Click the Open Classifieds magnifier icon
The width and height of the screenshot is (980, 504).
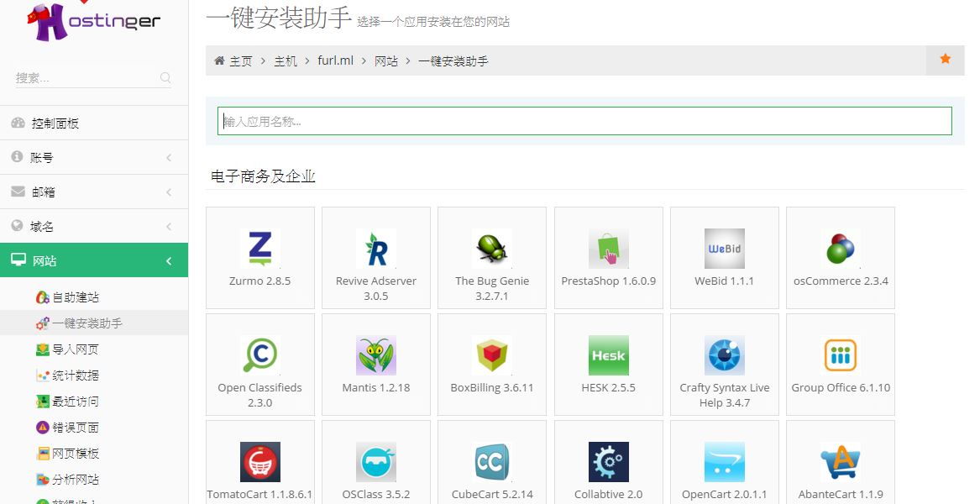pyautogui.click(x=260, y=355)
